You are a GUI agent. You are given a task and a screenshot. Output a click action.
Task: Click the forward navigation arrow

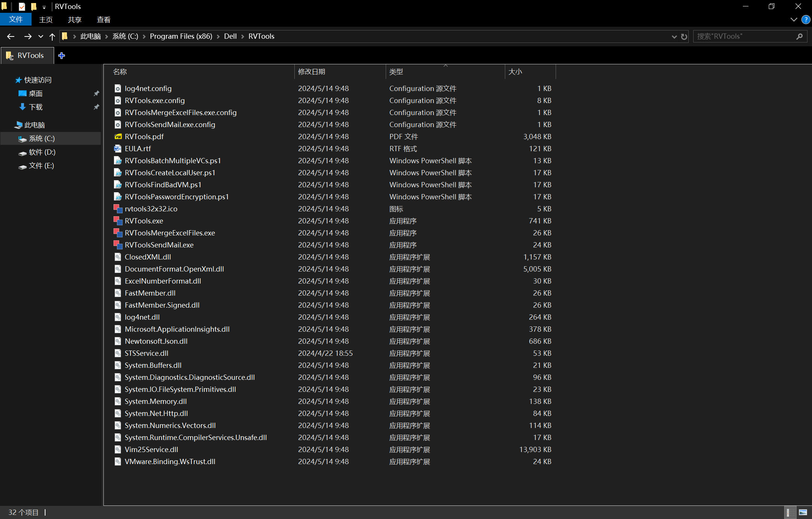(x=27, y=36)
